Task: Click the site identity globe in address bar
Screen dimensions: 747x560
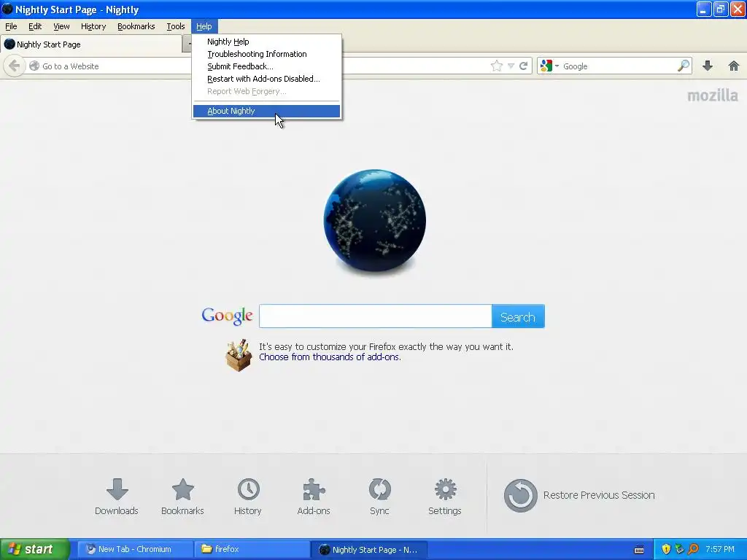Action: 34,66
